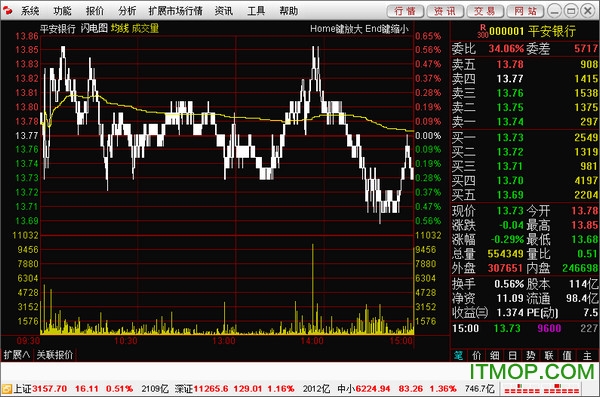
Task: Click the 卖二 price 13.75
Action: (x=510, y=108)
